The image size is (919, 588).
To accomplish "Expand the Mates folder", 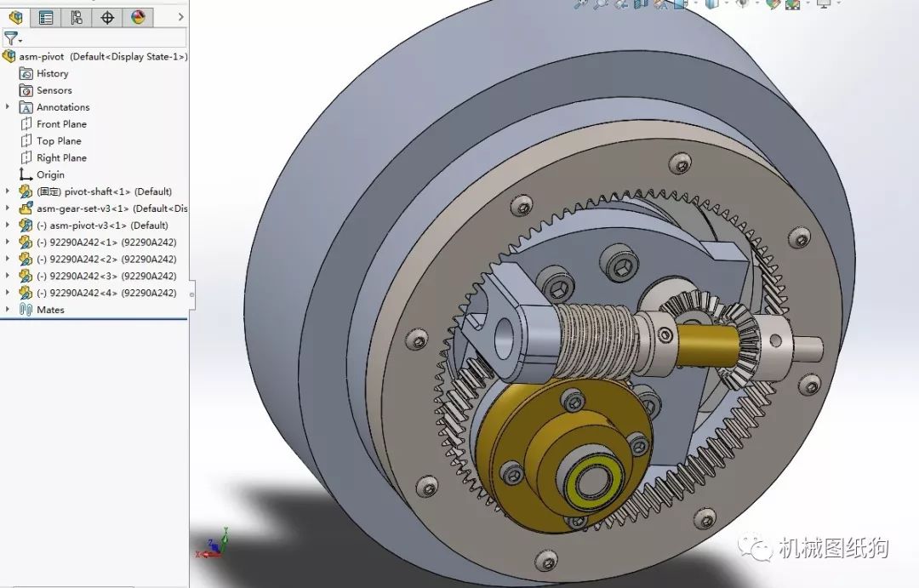I will point(7,309).
